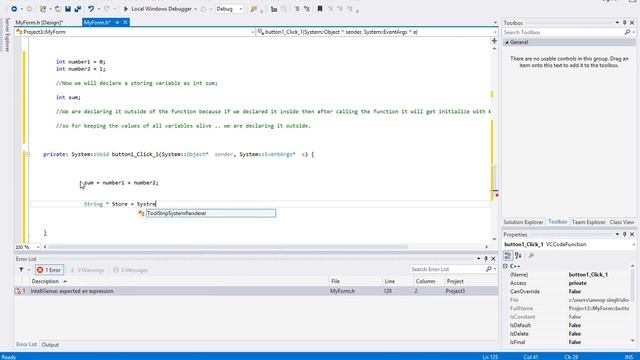Viewport: 640px width, 360px height.
Task: Switch to the Error List bottom tab
Action: pyautogui.click(x=27, y=344)
